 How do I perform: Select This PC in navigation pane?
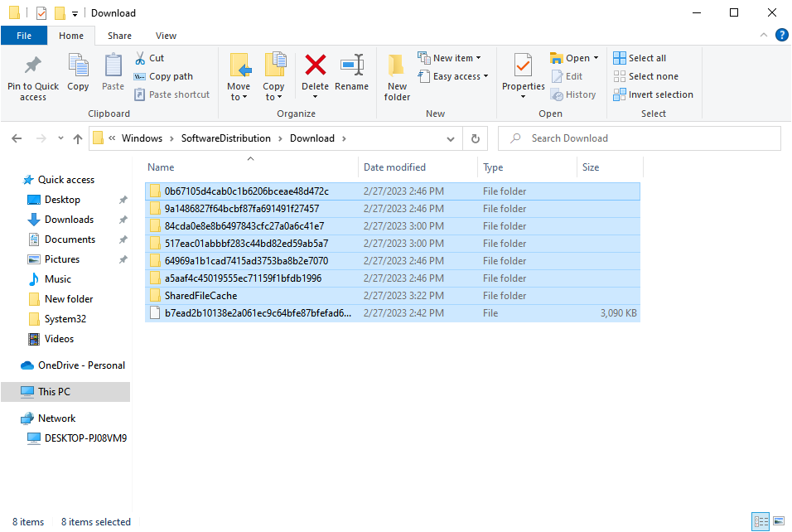[54, 392]
